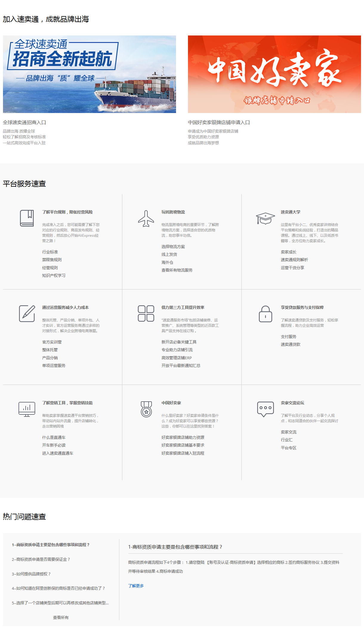Select FAQ item 3–如何提供品牌授权
364x644 pixels.
pos(31,574)
